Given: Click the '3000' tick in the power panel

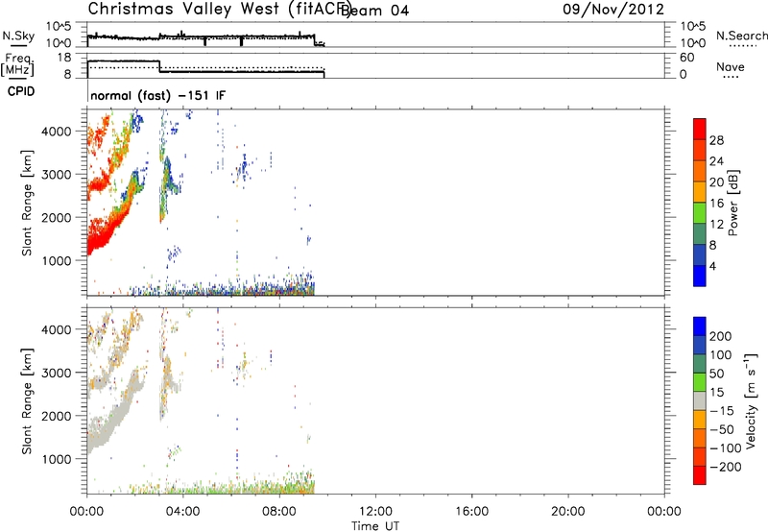Looking at the screenshot, I should pyautogui.click(x=56, y=175).
